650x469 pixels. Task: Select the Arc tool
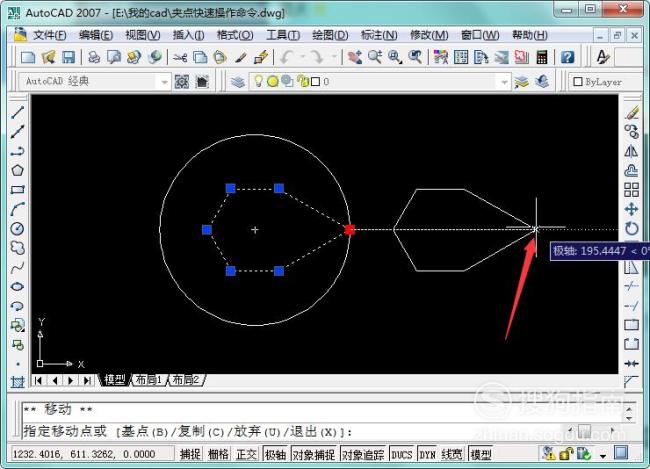(x=17, y=209)
